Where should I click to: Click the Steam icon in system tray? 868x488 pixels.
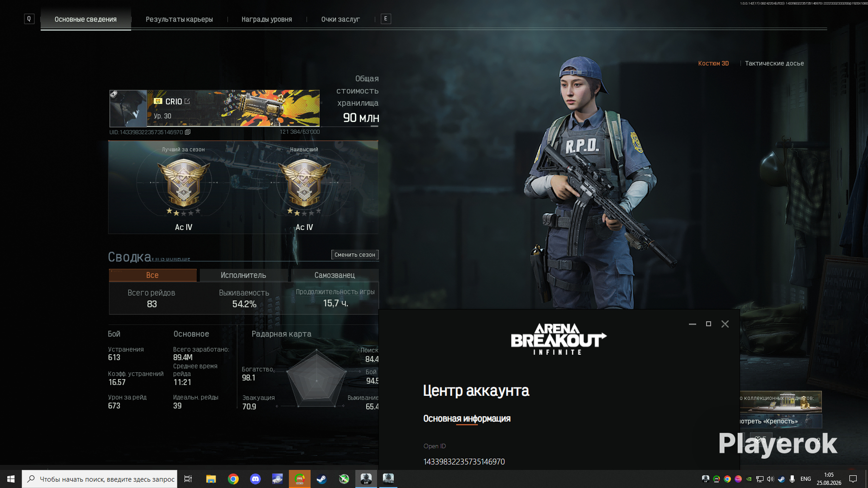pyautogui.click(x=781, y=479)
